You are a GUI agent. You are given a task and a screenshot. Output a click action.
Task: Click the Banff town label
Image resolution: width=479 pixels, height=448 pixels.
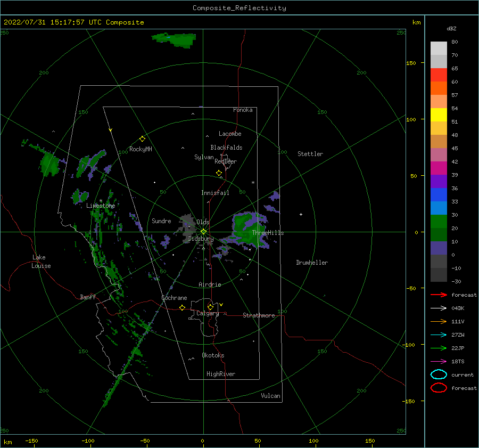pos(88,297)
